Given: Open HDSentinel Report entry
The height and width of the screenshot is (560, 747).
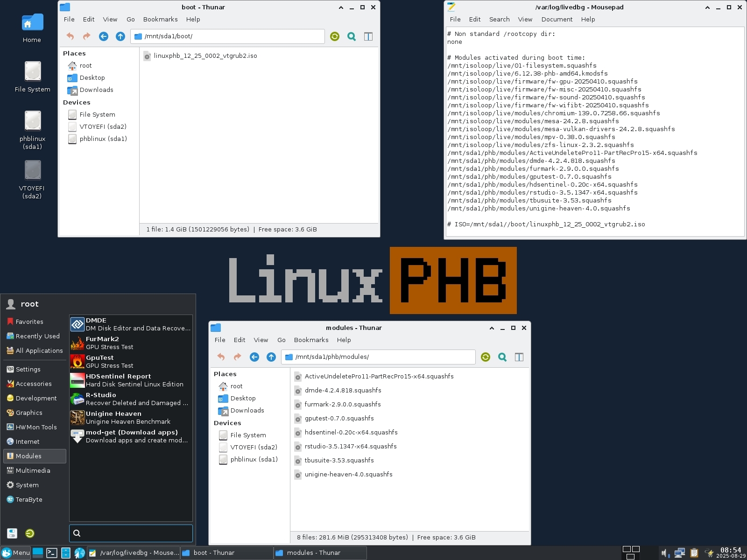Looking at the screenshot, I should [x=131, y=380].
